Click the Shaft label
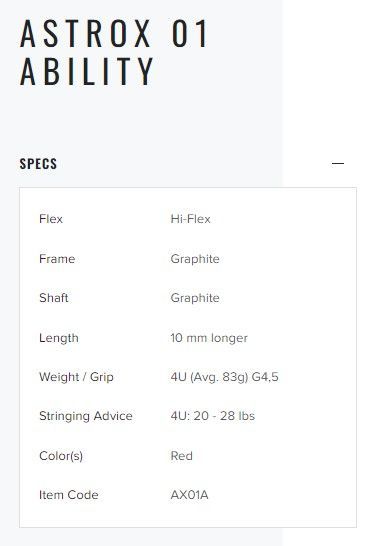The height and width of the screenshot is (546, 375). click(x=54, y=298)
